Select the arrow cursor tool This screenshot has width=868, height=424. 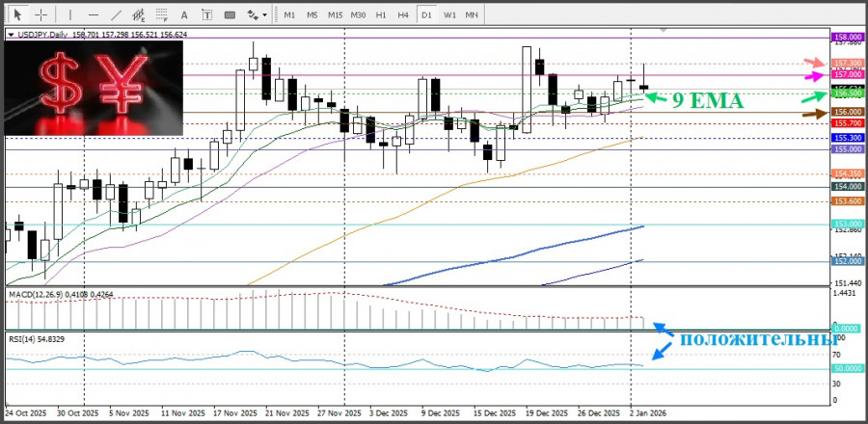pos(17,15)
